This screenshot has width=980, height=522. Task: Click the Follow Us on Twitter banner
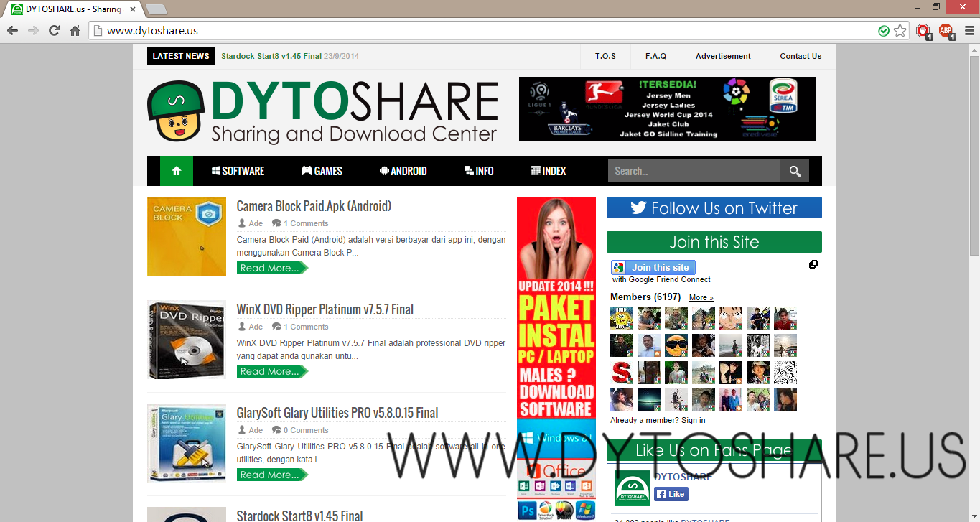click(714, 208)
